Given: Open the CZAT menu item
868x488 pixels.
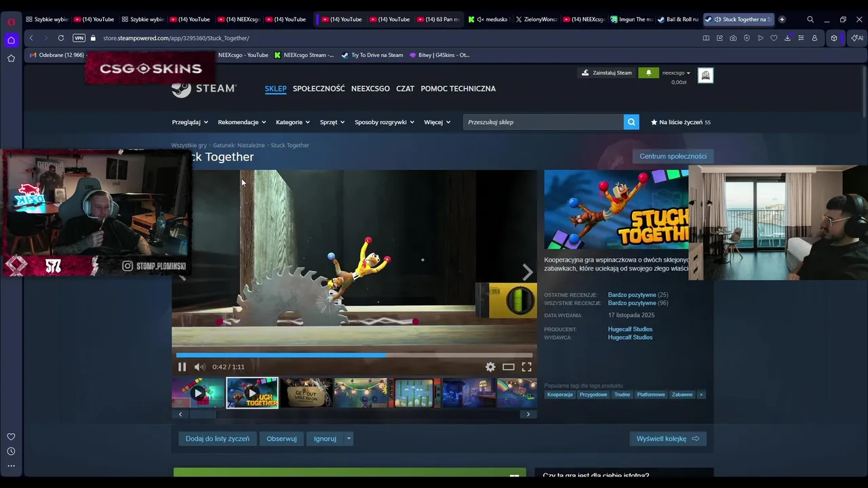Looking at the screenshot, I should [405, 88].
